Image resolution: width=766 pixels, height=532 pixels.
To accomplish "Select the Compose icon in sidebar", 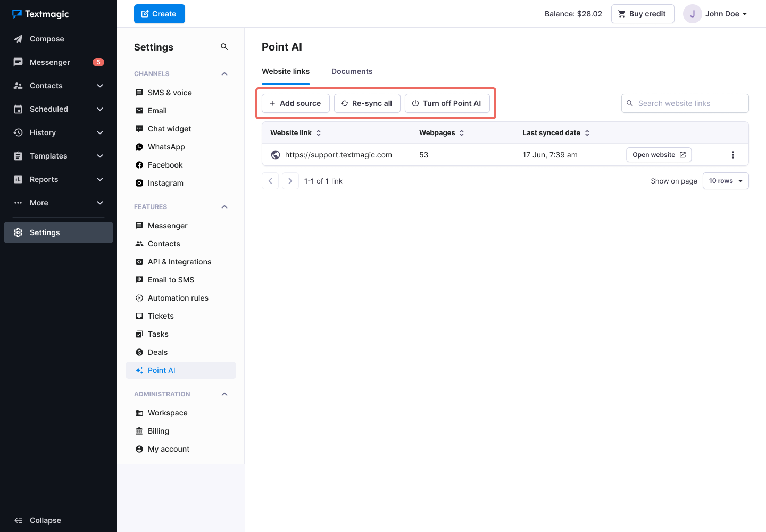I will coord(18,38).
